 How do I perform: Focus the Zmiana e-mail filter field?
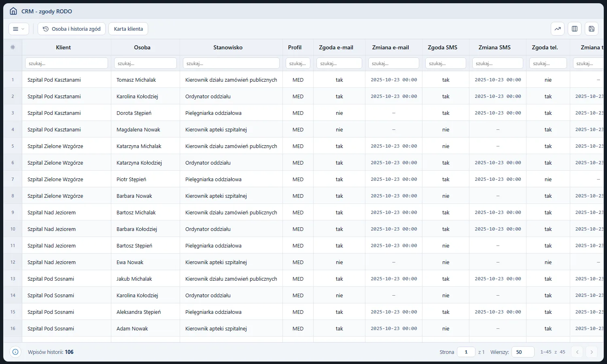tap(394, 63)
